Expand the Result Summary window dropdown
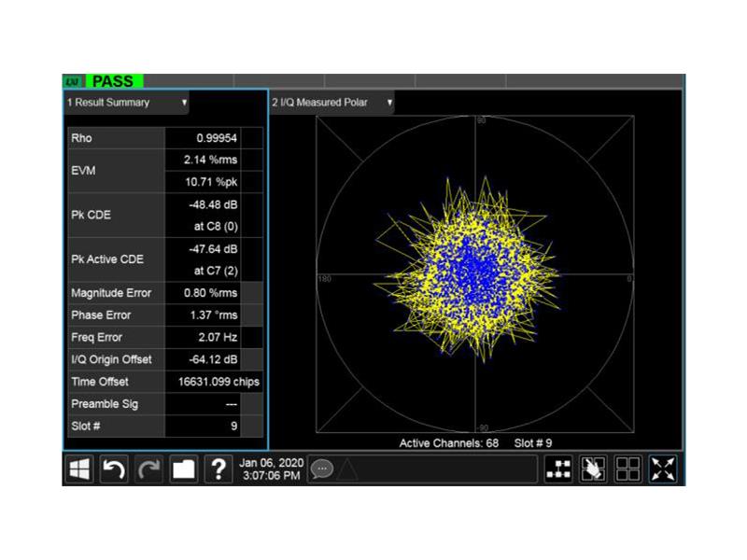747x560 pixels. (x=126, y=103)
